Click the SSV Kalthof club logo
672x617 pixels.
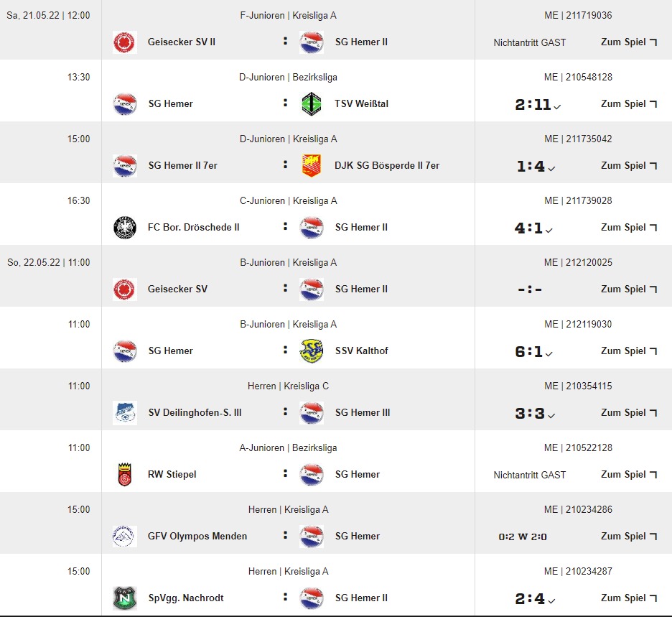[x=312, y=351]
